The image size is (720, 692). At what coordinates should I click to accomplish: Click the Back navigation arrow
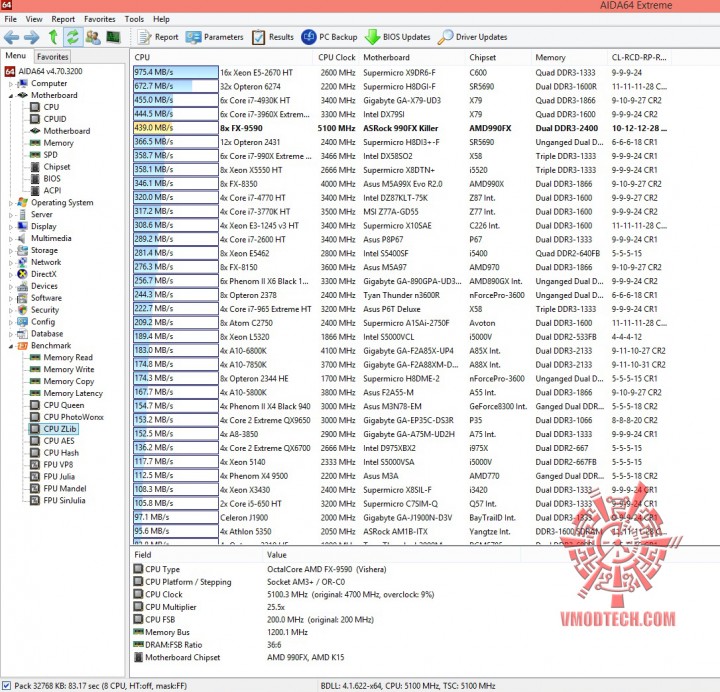[11, 37]
